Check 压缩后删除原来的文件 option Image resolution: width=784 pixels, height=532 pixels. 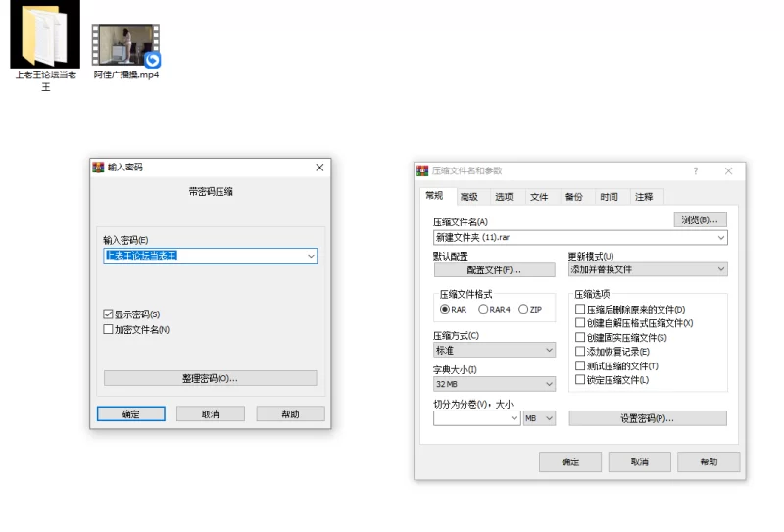pyautogui.click(x=580, y=310)
